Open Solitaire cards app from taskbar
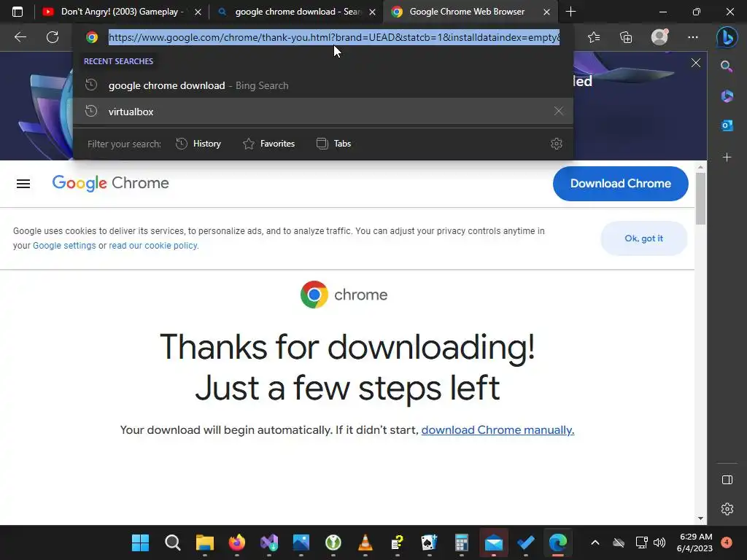 coord(429,542)
